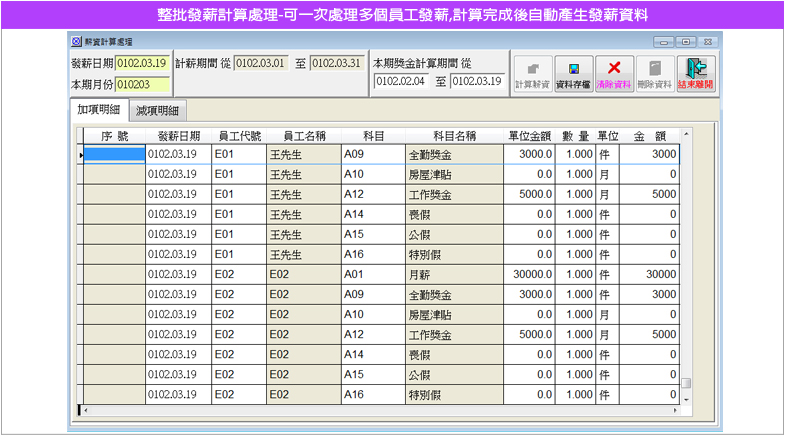Select the current row indicator arrow
The image size is (786, 439).
coord(81,155)
